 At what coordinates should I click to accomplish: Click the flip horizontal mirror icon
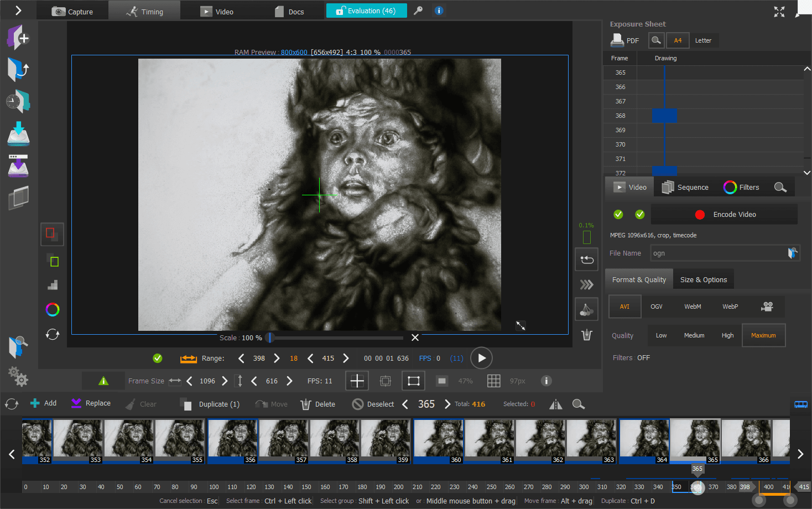pos(555,404)
